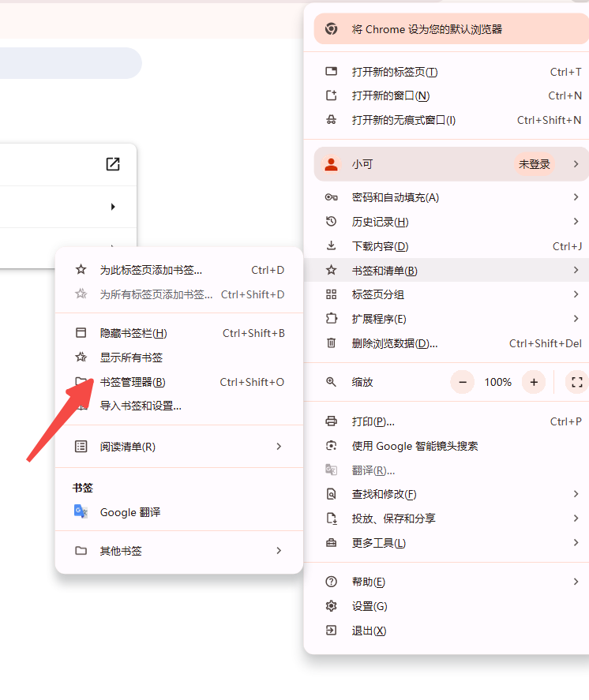Click the 未登录 sign-in status badge
The height and width of the screenshot is (700, 589).
534,164
